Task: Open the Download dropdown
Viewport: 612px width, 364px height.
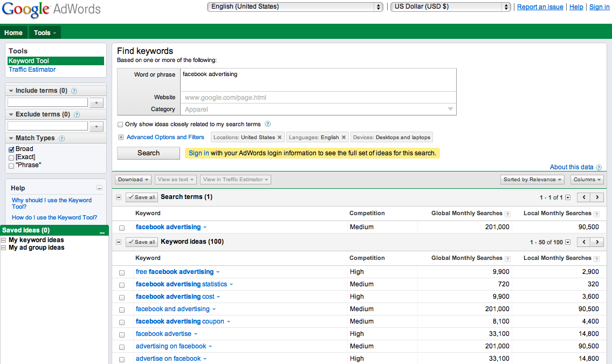Action: (133, 180)
